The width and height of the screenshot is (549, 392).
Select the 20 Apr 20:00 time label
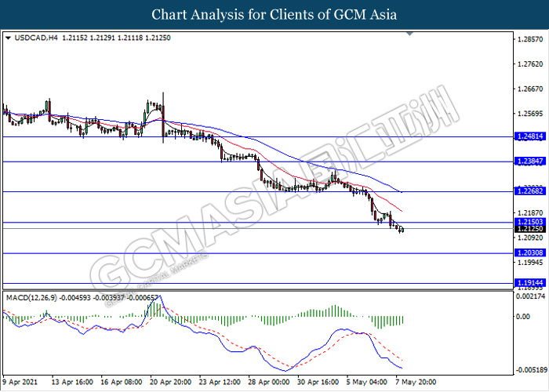click(x=171, y=382)
